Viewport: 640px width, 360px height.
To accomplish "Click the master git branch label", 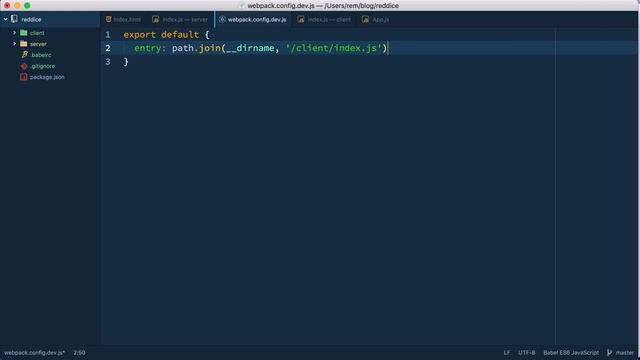I will coord(625,353).
